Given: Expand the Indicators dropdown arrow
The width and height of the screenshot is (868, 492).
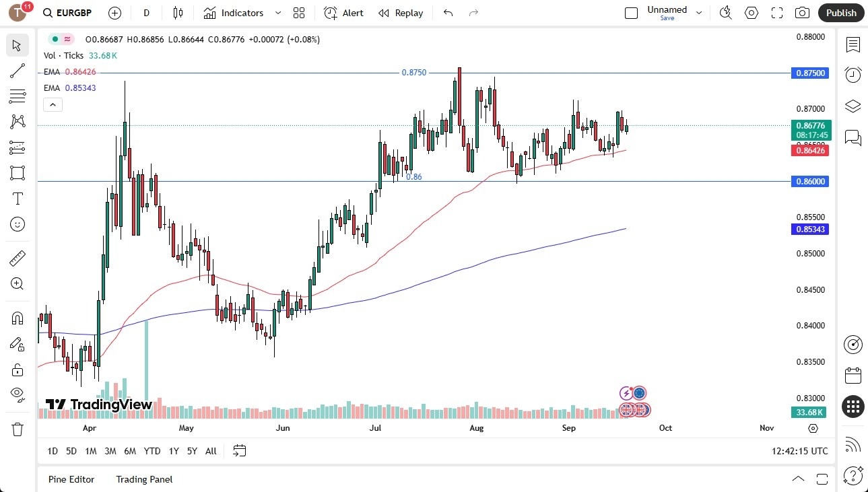Looking at the screenshot, I should (277, 13).
